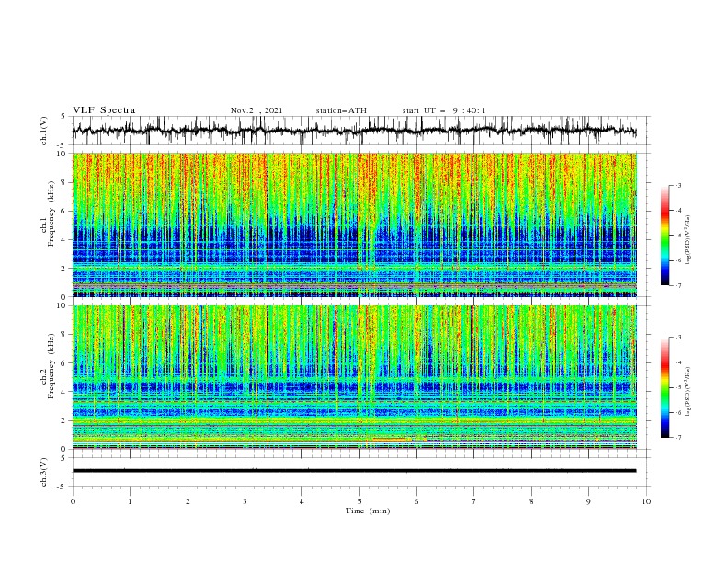The width and height of the screenshot is (728, 563).
Task: Click the "-5" tick on ch.2 colorbar
Action: click(677, 387)
